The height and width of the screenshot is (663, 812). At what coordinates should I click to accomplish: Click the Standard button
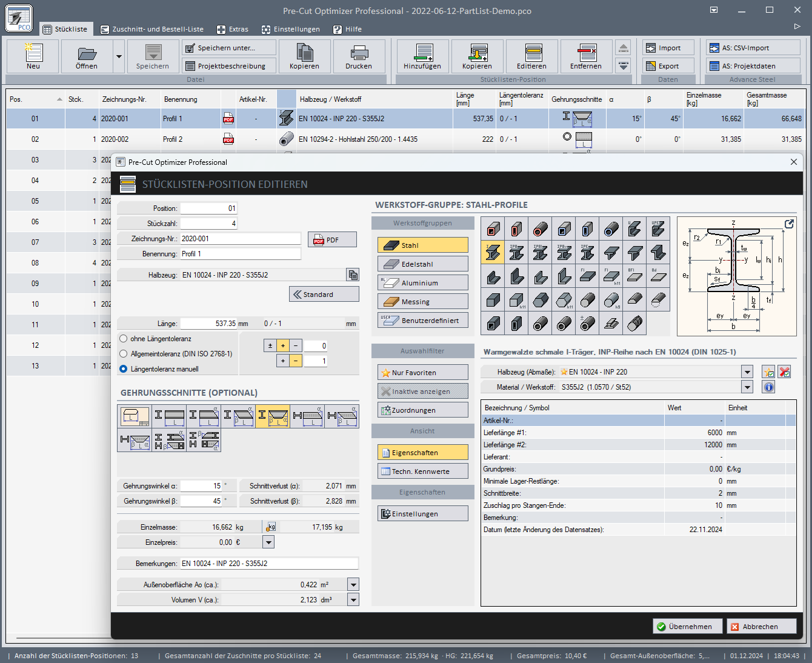(x=324, y=294)
